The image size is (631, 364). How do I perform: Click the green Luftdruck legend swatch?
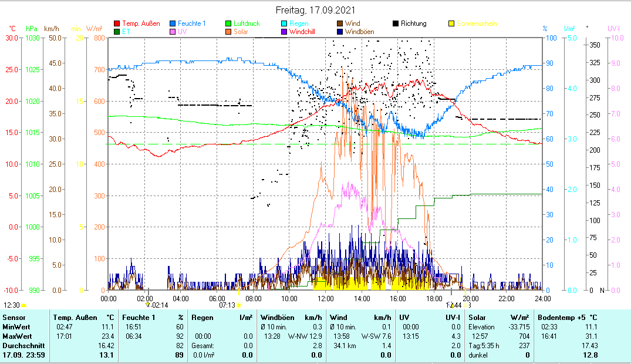coord(229,24)
